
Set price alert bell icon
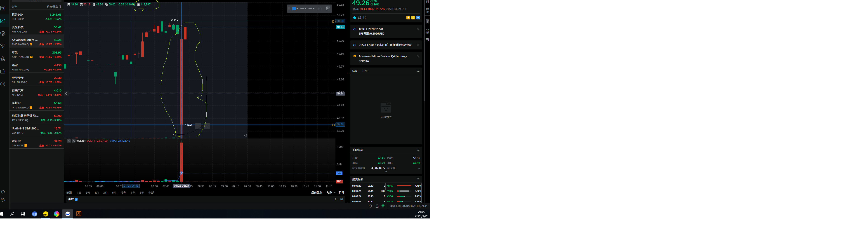[360, 18]
